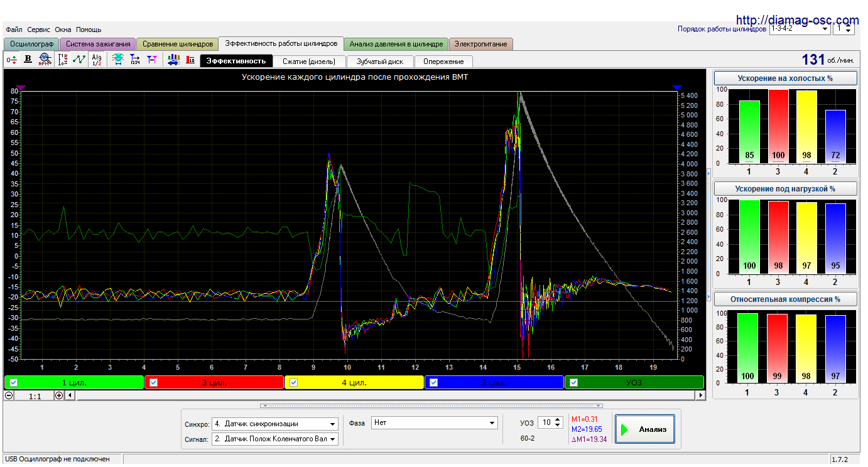The image size is (868, 467).
Task: Click the Относительная компрессия % header
Action: [x=785, y=299]
